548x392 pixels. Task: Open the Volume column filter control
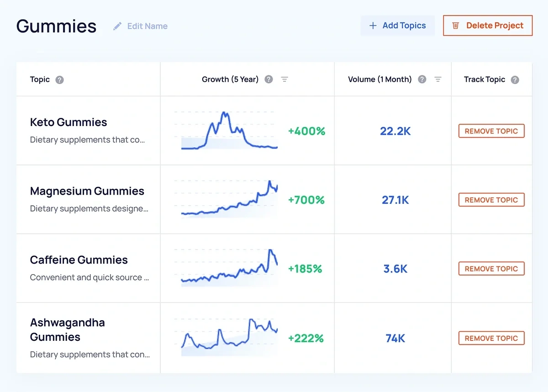438,79
